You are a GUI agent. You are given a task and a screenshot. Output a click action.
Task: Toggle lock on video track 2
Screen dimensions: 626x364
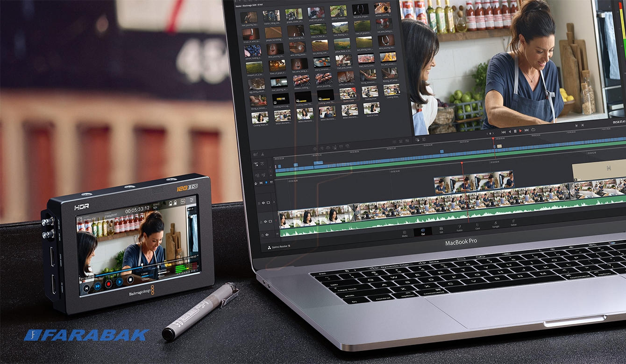[x=259, y=203]
